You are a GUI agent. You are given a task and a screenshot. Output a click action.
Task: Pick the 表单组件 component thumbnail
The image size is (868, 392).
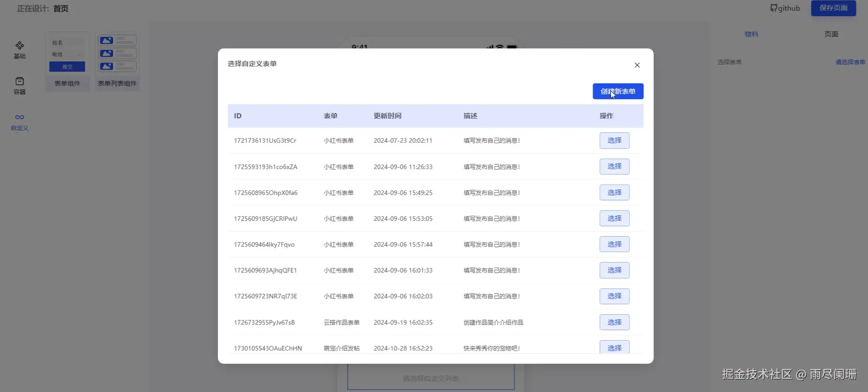click(x=67, y=62)
